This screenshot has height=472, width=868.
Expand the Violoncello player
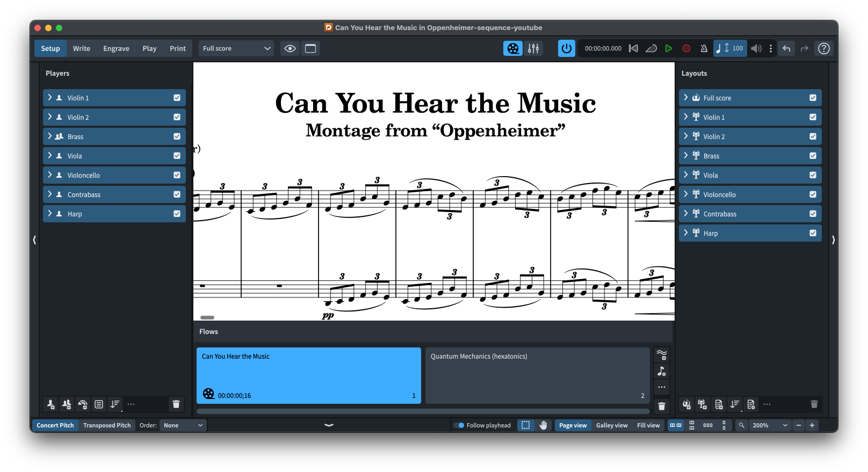click(50, 175)
